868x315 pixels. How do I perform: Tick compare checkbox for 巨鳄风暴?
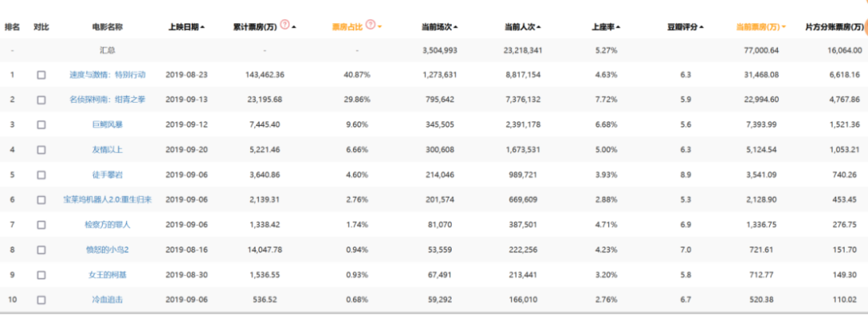coord(42,125)
